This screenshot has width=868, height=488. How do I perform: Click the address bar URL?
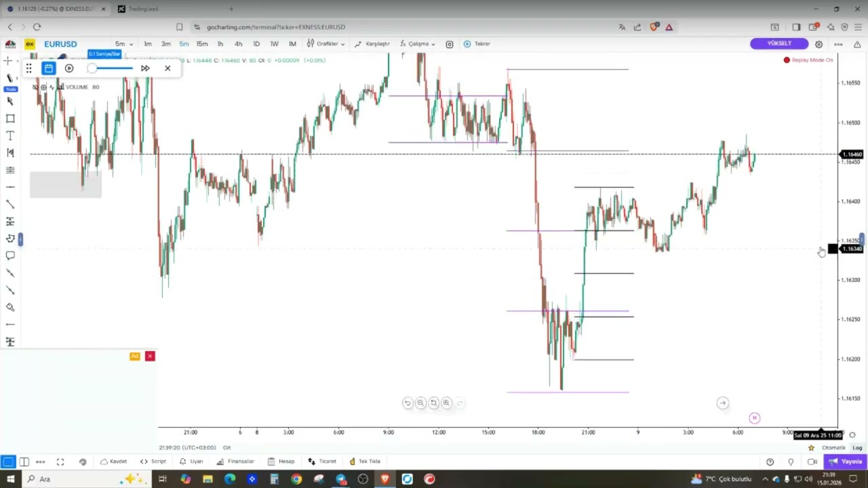point(276,27)
